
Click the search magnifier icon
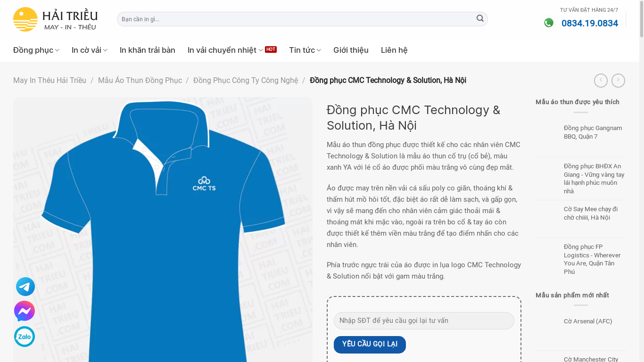coord(480,18)
